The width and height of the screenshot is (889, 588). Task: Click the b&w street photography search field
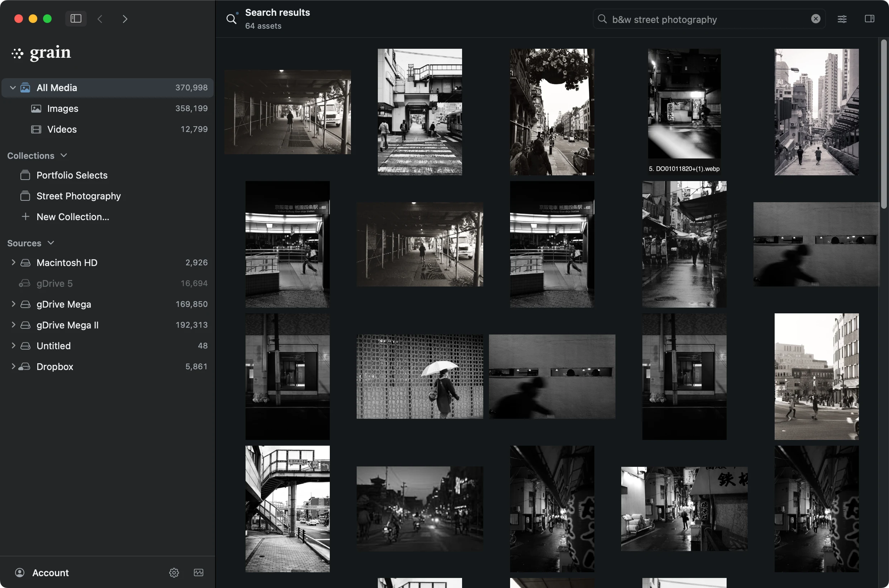click(708, 19)
